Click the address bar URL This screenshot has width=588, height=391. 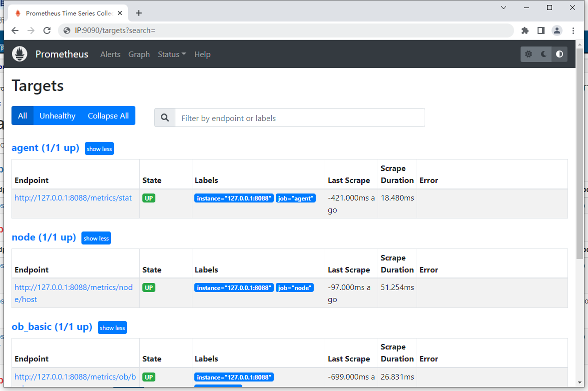[x=115, y=30]
